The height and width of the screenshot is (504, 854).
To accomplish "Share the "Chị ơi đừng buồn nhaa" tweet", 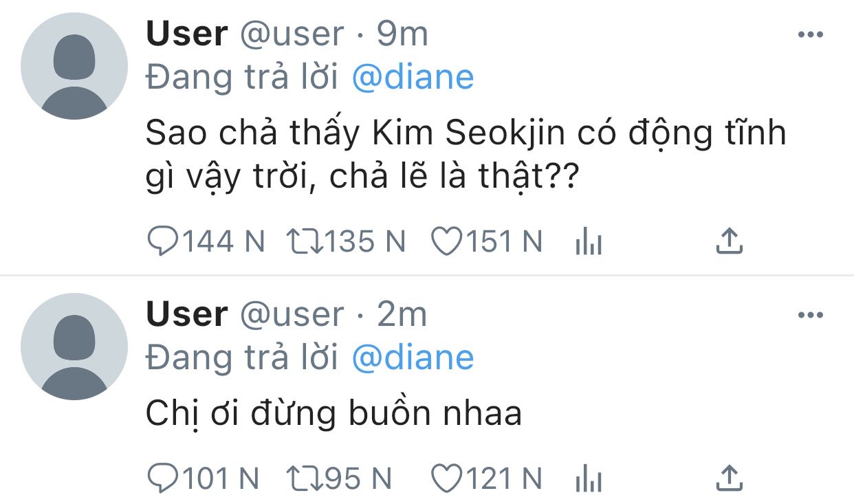I will pyautogui.click(x=730, y=477).
